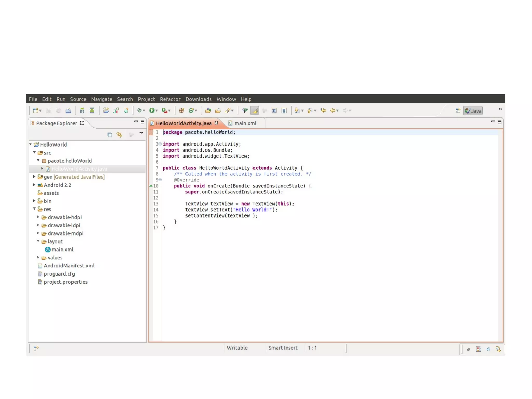Collapse the res folder in tree
Viewport: 532px width, 399px height.
point(34,209)
